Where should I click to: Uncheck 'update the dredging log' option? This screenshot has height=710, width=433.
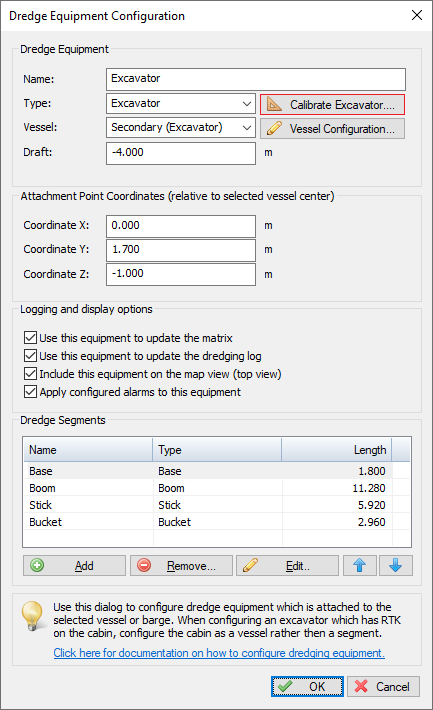[x=30, y=356]
